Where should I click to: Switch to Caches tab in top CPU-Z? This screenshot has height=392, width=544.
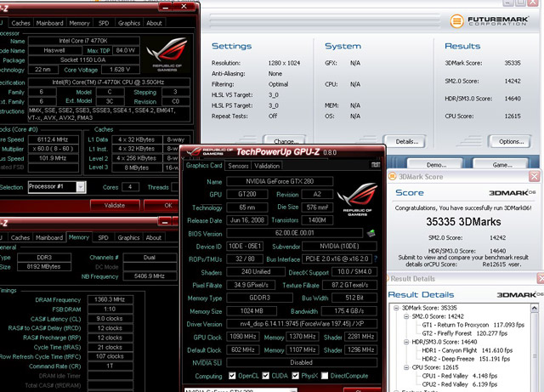click(x=20, y=23)
